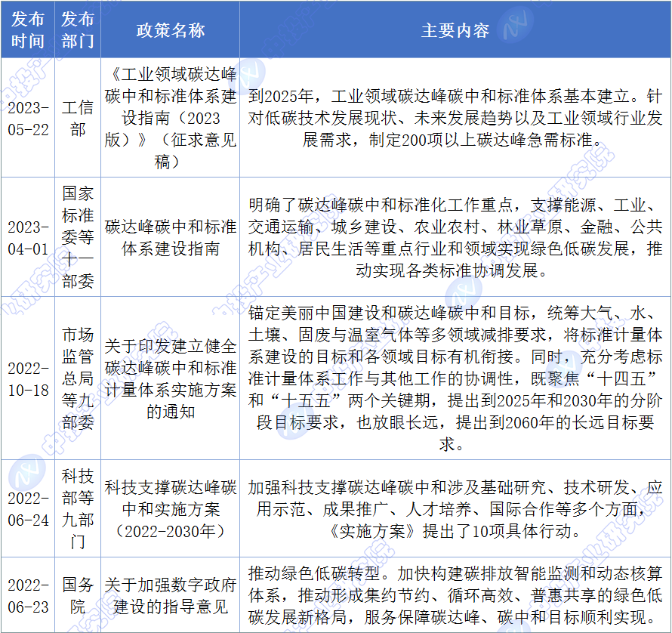Screen dimensions: 672x633
Task: Select the 主要内容 header cell
Action: [x=455, y=30]
